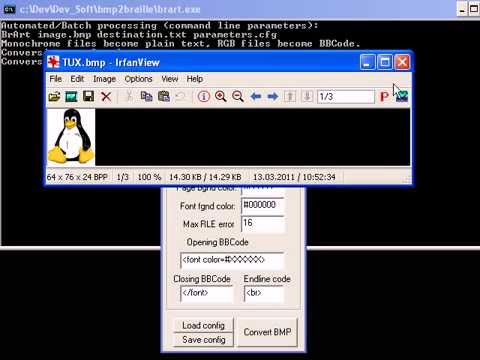The height and width of the screenshot is (360, 480).
Task: Close the IrfanView window
Action: [402, 62]
